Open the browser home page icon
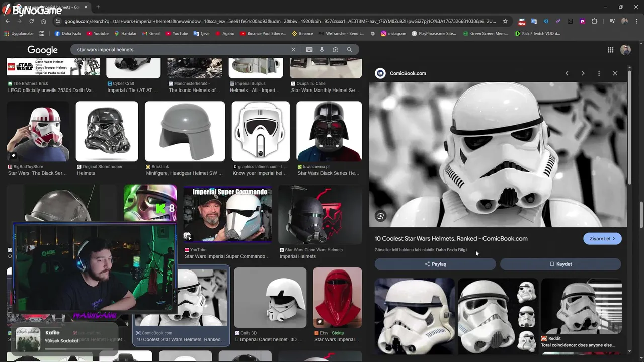 click(43, 21)
